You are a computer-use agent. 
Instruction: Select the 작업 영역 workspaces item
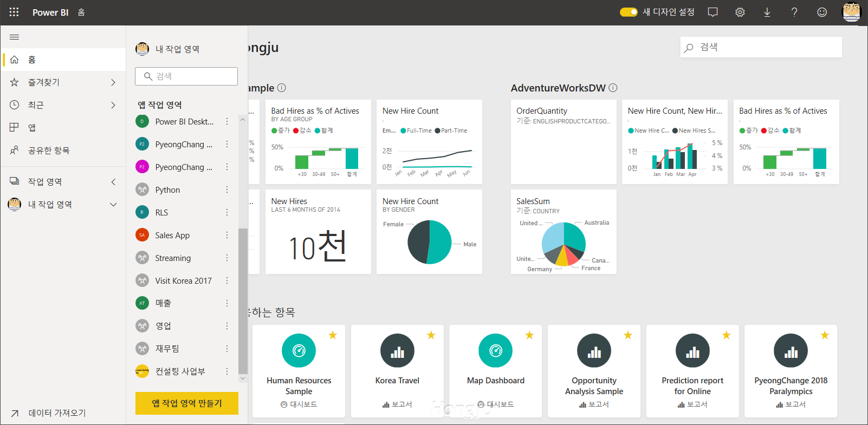click(63, 182)
